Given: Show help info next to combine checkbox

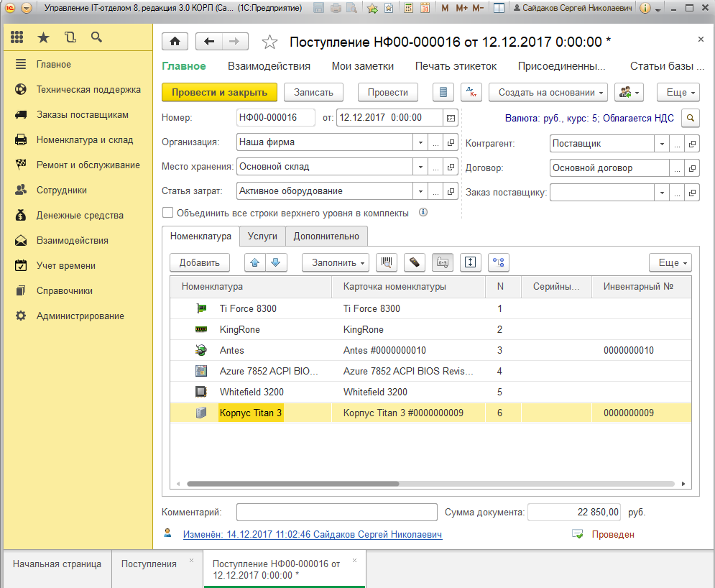Looking at the screenshot, I should (423, 212).
